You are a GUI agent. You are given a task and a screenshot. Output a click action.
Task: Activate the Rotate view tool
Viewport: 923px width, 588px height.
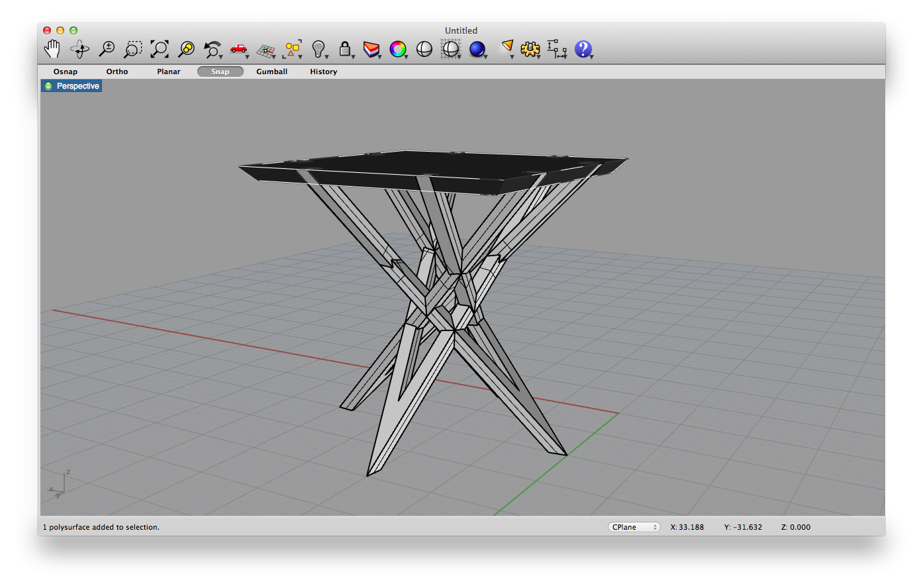(79, 48)
